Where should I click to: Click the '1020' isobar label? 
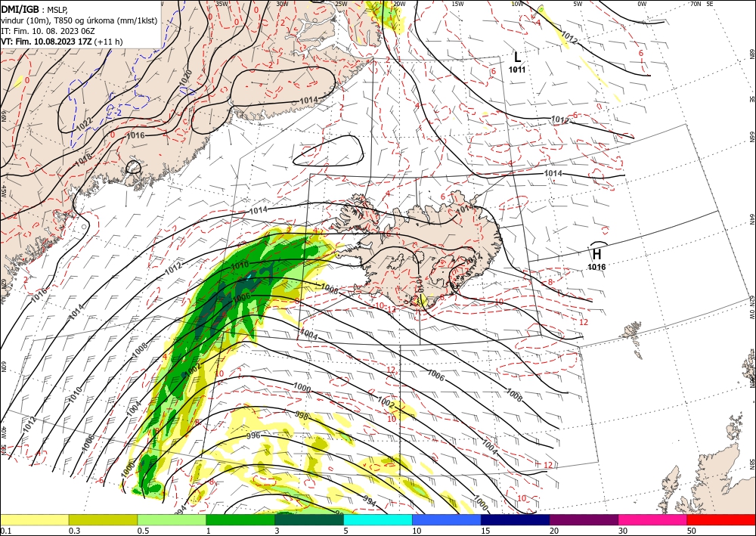point(186,78)
